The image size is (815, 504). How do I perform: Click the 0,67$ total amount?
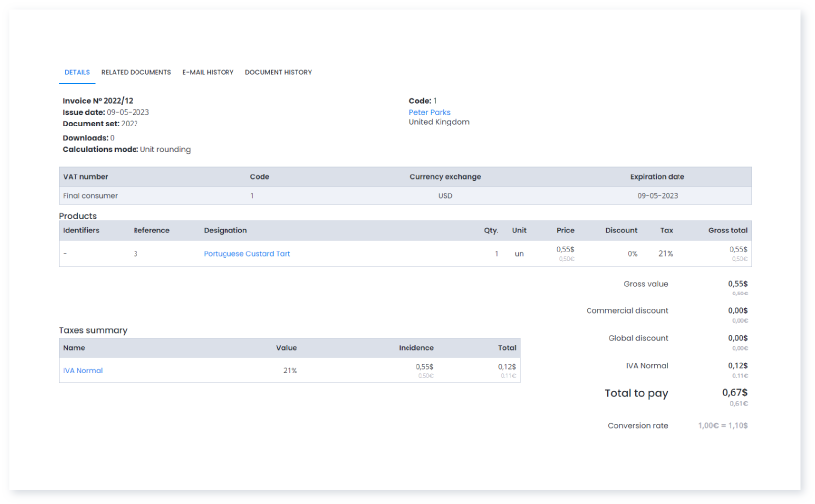(735, 392)
